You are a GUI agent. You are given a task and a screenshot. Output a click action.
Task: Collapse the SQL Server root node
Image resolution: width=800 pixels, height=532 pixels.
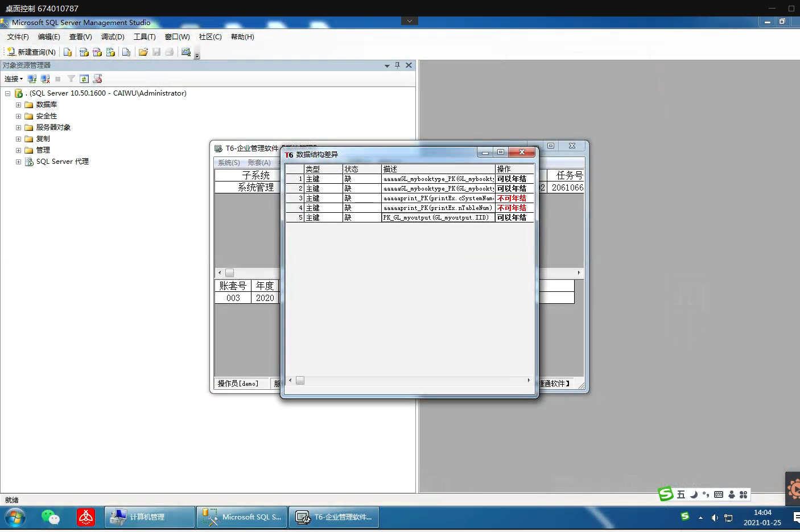[x=7, y=93]
